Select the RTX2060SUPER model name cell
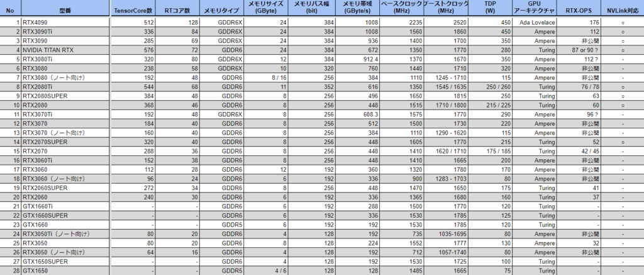The width and height of the screenshot is (644, 275). (65, 188)
